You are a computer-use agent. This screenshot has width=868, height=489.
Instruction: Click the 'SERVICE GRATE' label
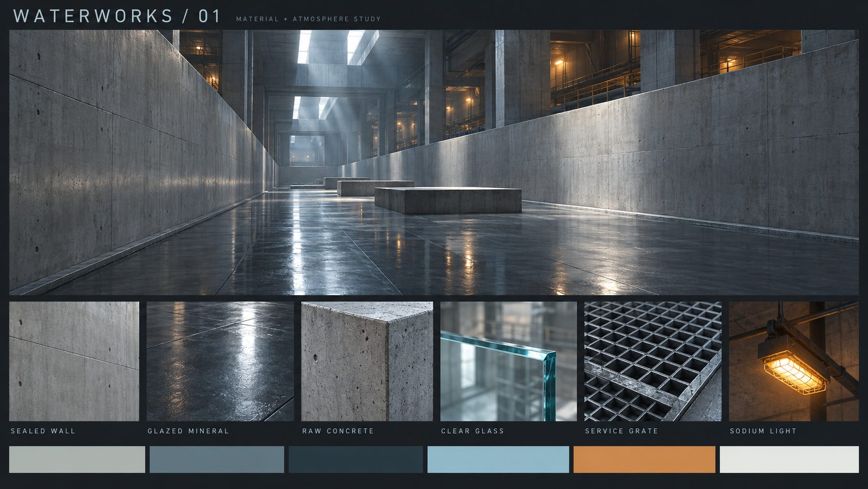621,431
